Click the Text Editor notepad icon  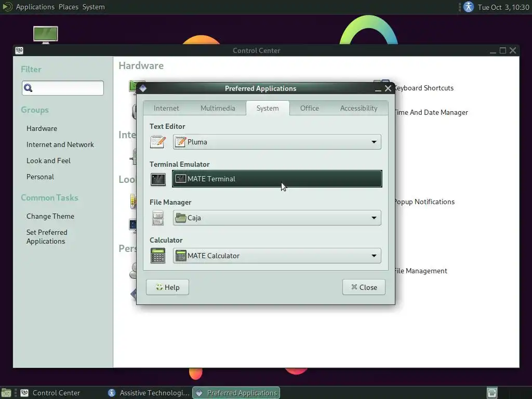coord(158,142)
